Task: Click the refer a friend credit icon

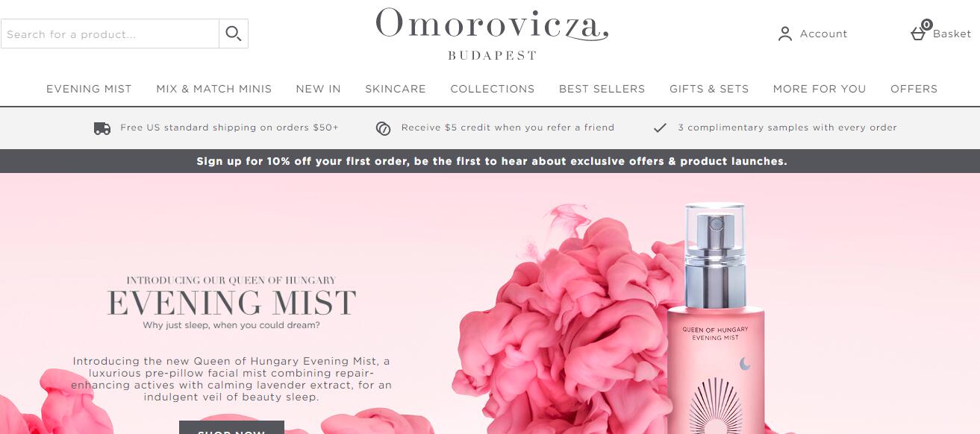Action: [x=383, y=128]
